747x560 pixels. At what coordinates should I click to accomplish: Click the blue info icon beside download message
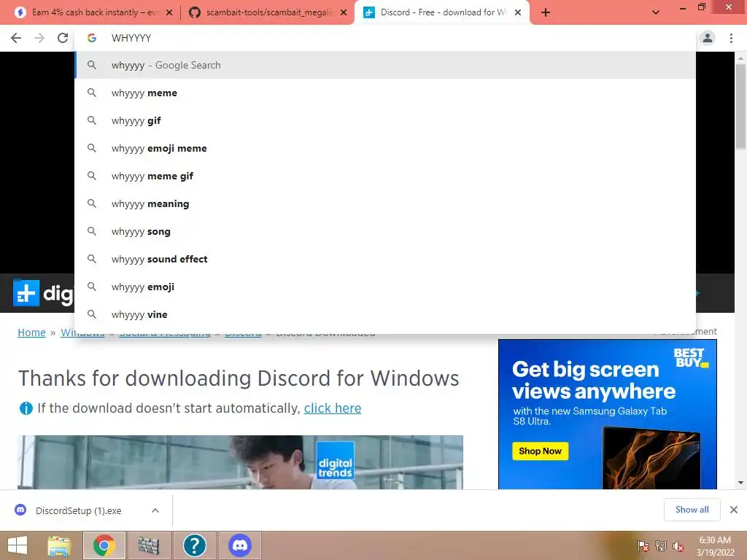(x=26, y=408)
